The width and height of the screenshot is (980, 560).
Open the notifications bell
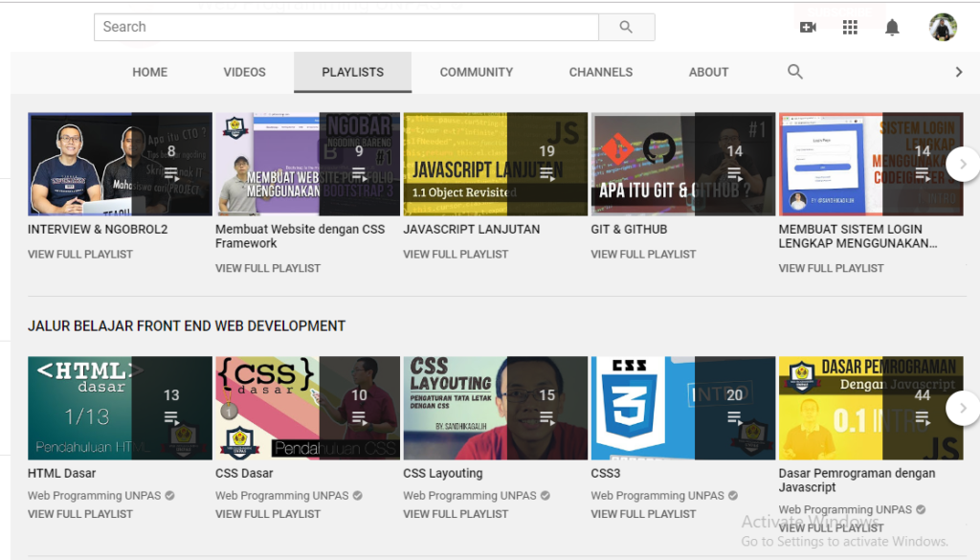click(892, 27)
